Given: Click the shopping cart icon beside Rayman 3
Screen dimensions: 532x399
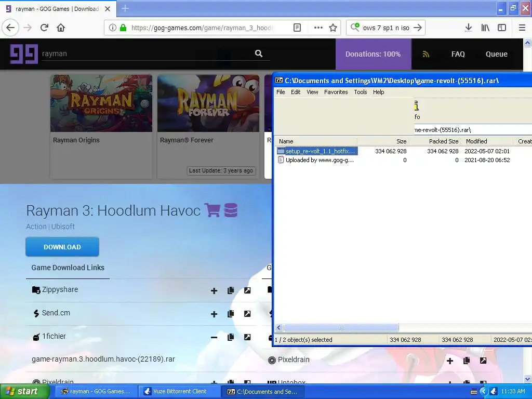Looking at the screenshot, I should 212,210.
